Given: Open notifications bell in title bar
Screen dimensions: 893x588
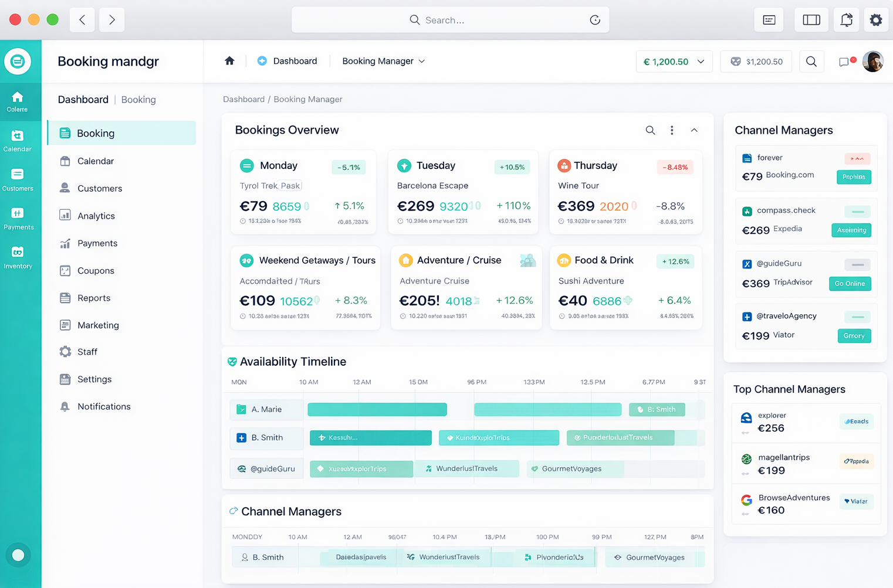Looking at the screenshot, I should tap(846, 20).
